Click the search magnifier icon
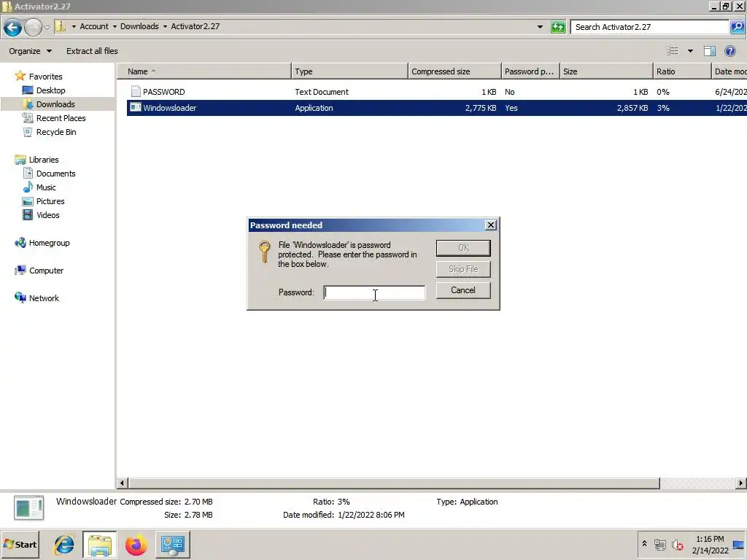Image resolution: width=747 pixels, height=560 pixels. click(x=737, y=27)
